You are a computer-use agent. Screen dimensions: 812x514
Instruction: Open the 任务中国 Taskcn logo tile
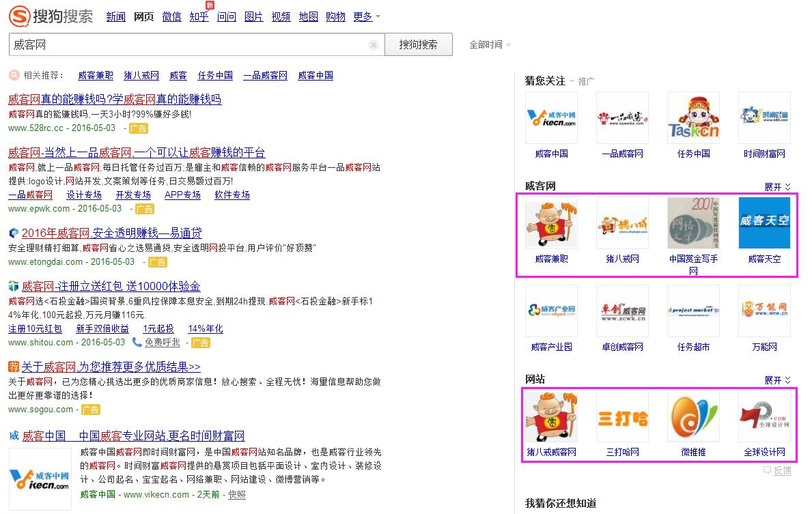coord(693,117)
